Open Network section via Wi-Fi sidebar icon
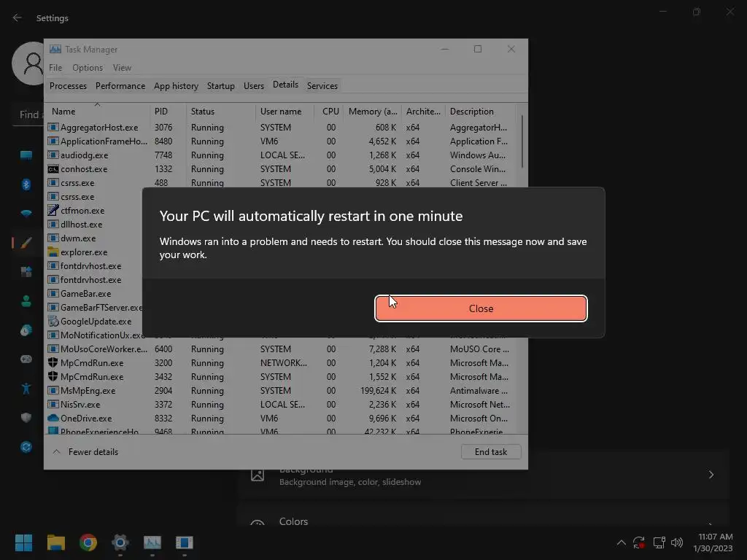The width and height of the screenshot is (747, 560). click(x=26, y=213)
